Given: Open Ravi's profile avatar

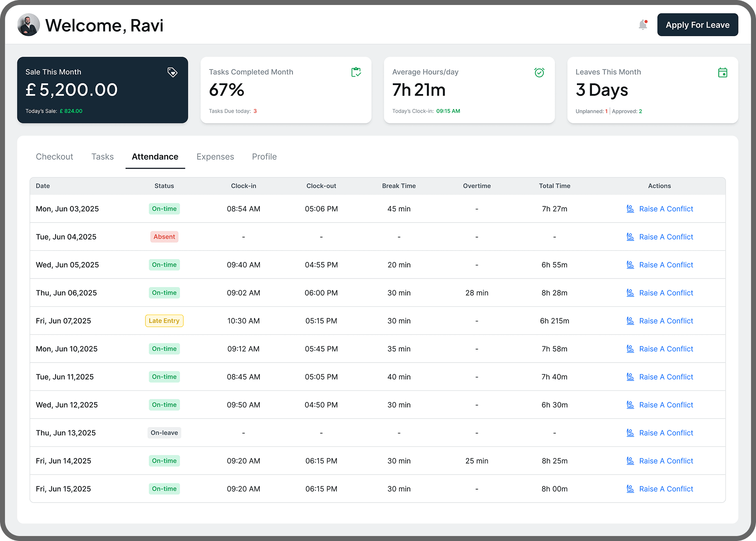Looking at the screenshot, I should coord(28,24).
